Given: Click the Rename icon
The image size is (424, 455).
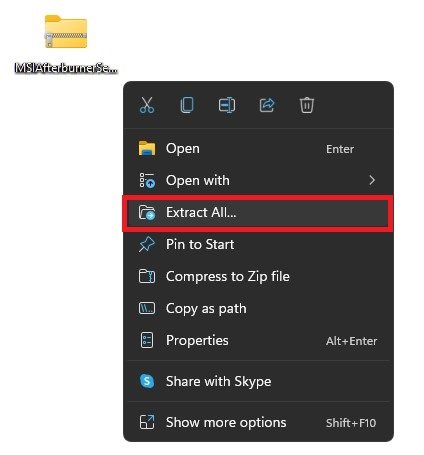Looking at the screenshot, I should point(227,105).
